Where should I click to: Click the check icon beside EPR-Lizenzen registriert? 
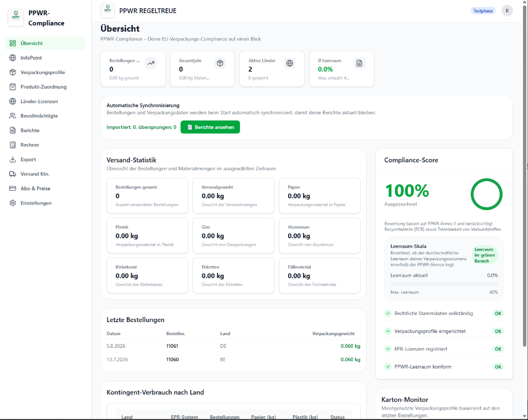click(x=388, y=349)
